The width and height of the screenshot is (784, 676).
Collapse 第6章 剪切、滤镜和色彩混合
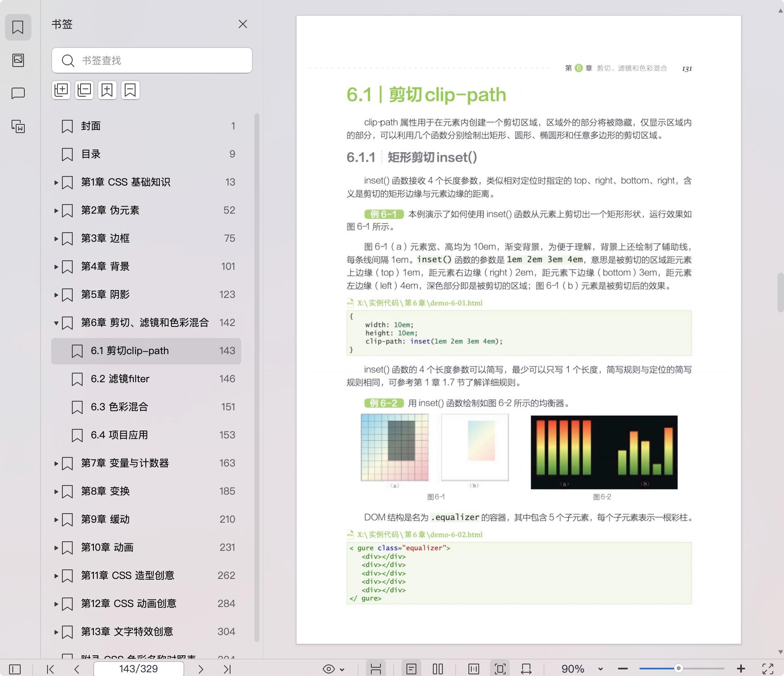[x=56, y=323]
